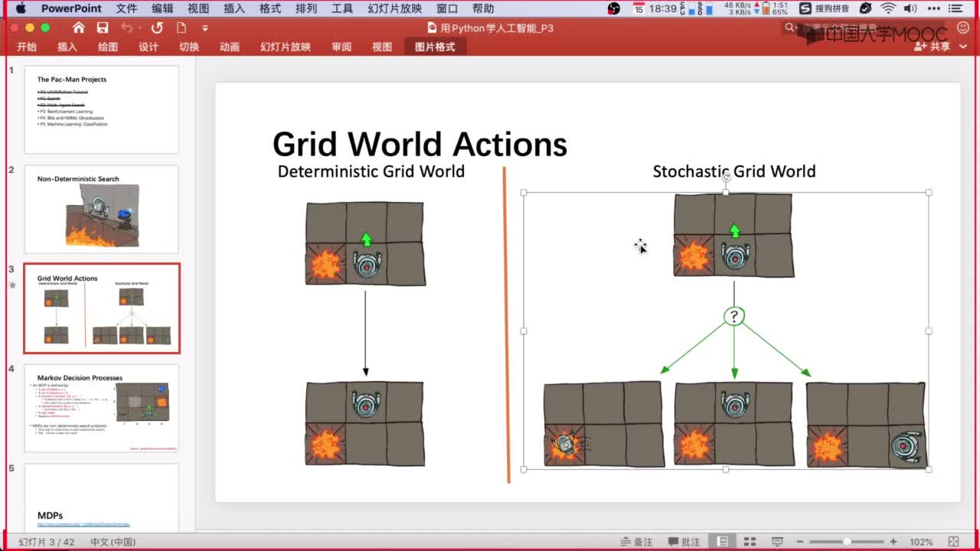The height and width of the screenshot is (551, 980).
Task: Click the Deterministic Grid World heading text
Action: tap(371, 171)
